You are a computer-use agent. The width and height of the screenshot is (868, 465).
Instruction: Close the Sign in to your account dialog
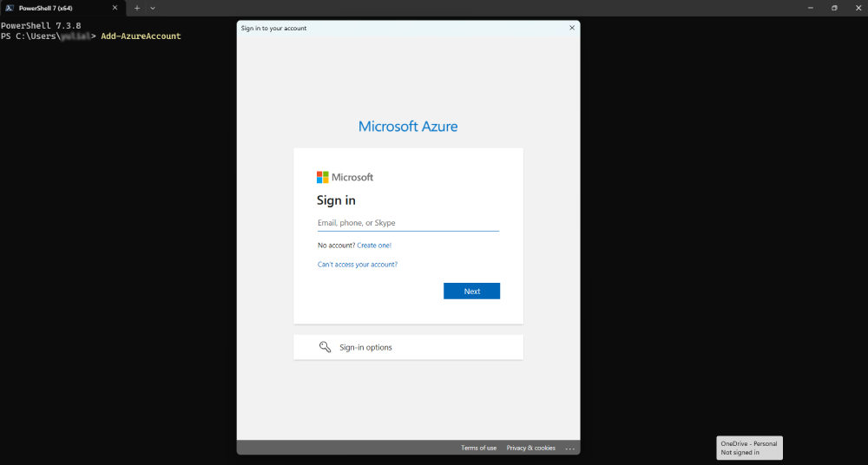[572, 28]
